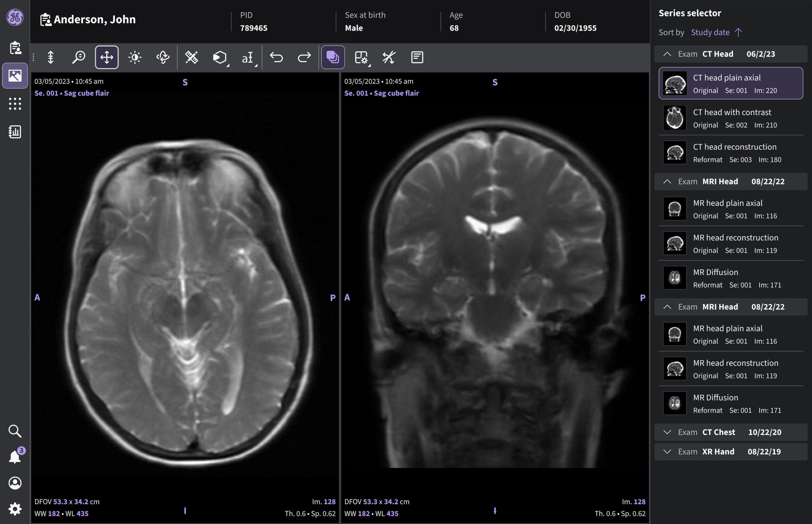
Task: Open the apps grid sidebar icon
Action: click(x=15, y=103)
